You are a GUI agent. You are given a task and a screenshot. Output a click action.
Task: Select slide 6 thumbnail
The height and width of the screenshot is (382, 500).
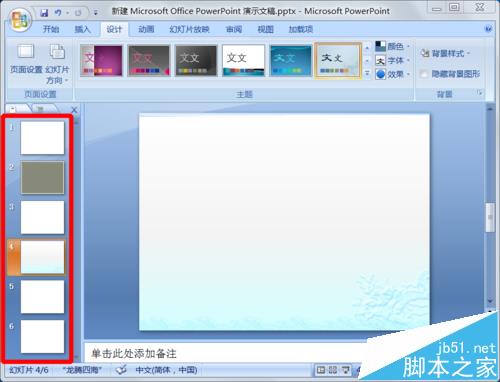point(42,336)
